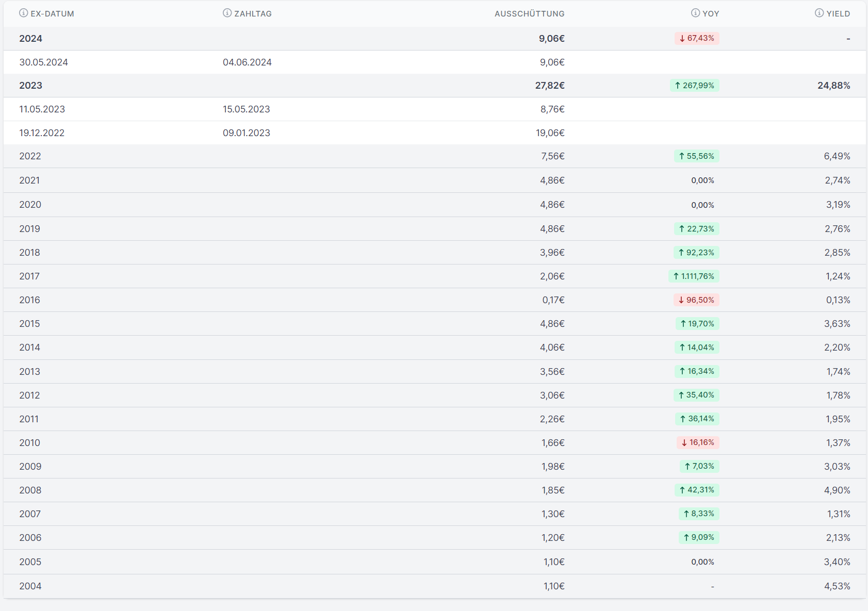This screenshot has width=868, height=611.
Task: Click the ZAHLTAG column header label
Action: click(253, 14)
